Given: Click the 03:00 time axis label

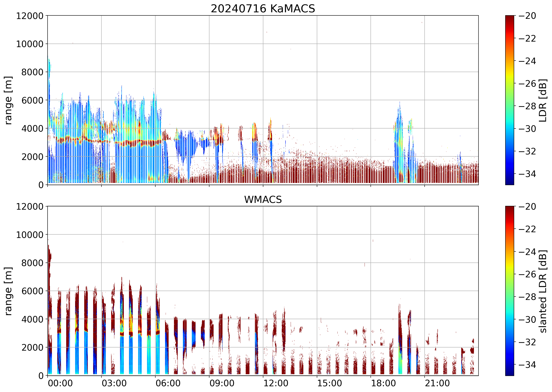Looking at the screenshot, I should pos(114,383).
